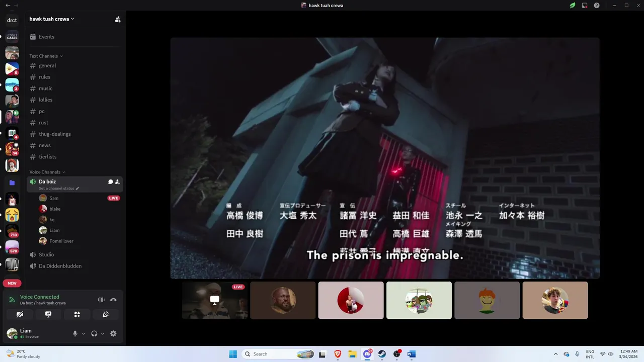
Task: Open the soundboard button
Action: [106, 314]
